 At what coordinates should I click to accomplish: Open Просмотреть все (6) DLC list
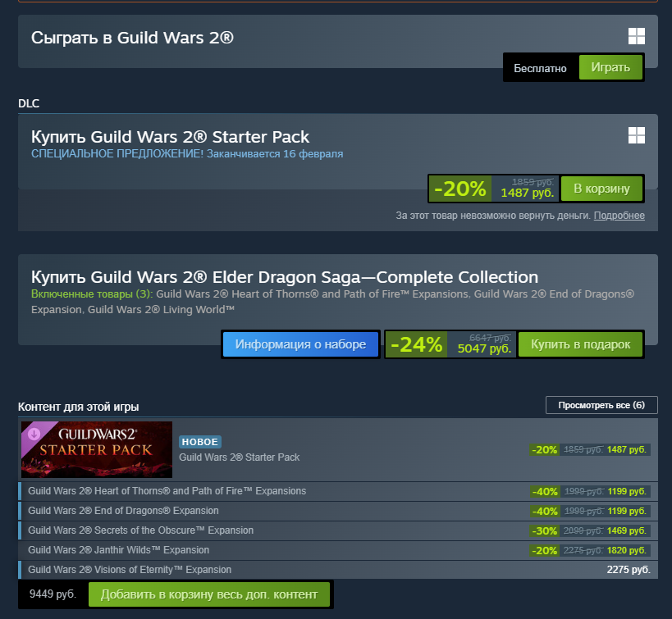(601, 405)
